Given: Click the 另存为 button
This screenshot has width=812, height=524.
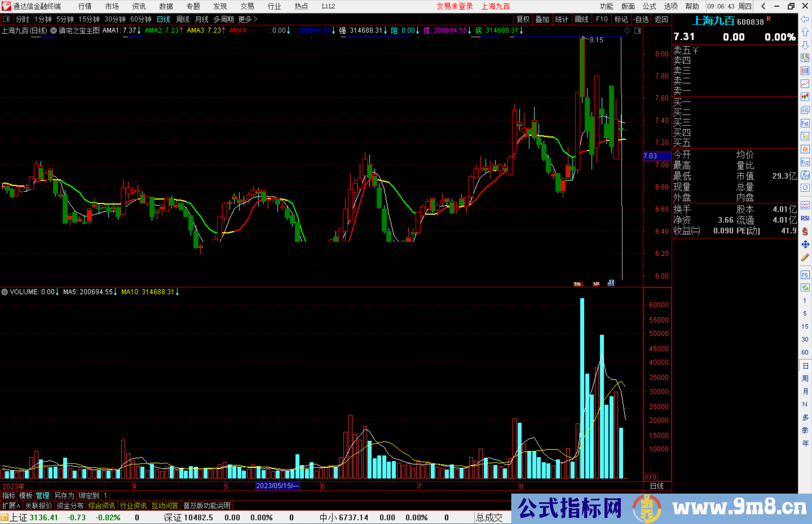Looking at the screenshot, I should 64,496.
